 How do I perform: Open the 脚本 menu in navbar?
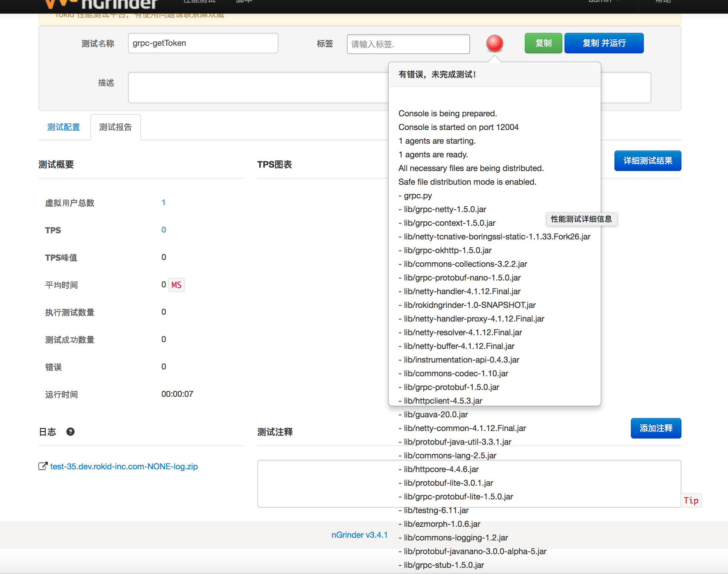(x=244, y=2)
